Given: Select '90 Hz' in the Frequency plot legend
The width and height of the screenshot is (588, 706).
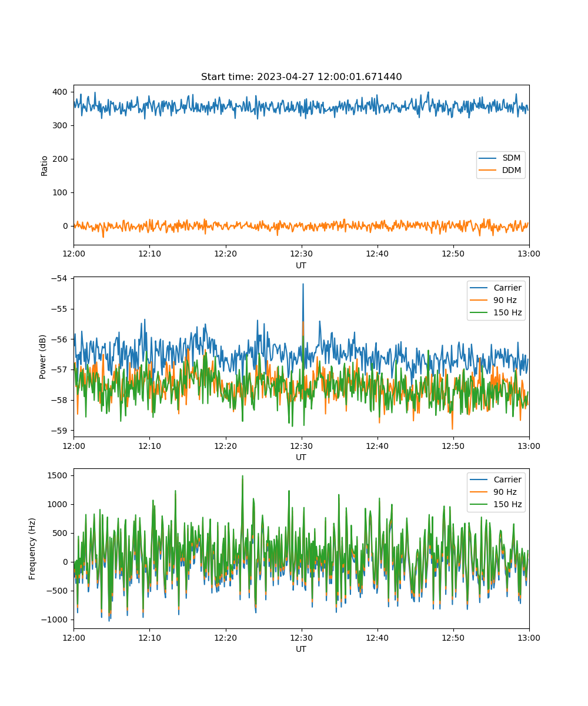Looking at the screenshot, I should pyautogui.click(x=505, y=492).
